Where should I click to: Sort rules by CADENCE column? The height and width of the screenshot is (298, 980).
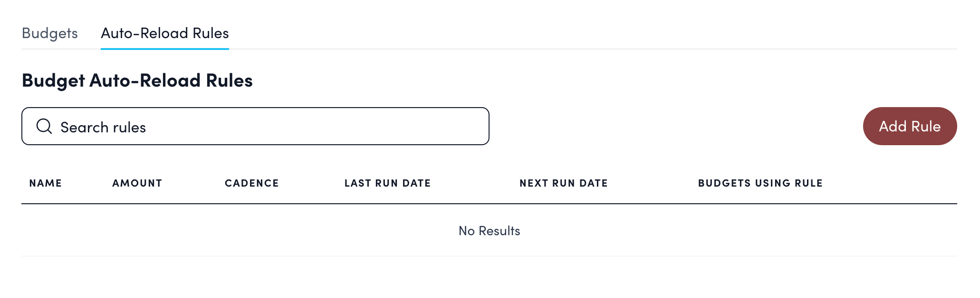(x=251, y=183)
